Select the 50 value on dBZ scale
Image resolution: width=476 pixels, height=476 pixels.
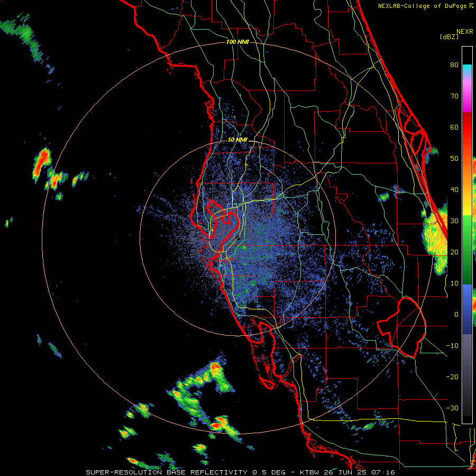[x=454, y=159]
